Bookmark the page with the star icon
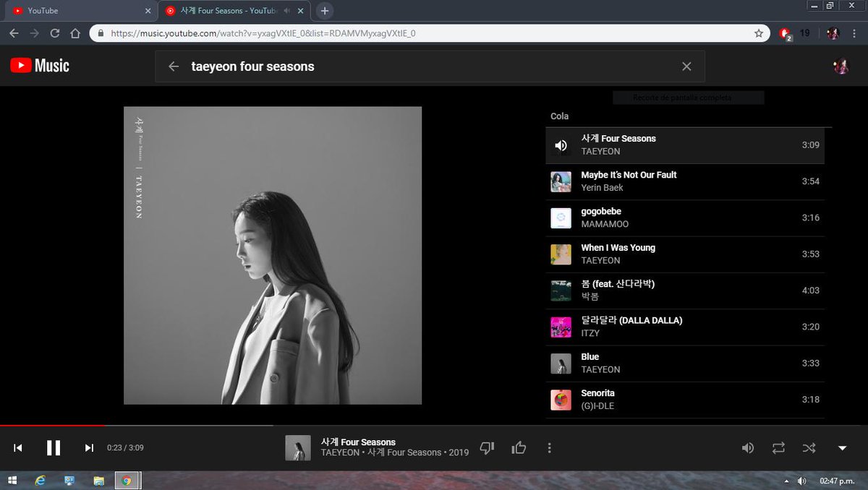868x490 pixels. [759, 33]
